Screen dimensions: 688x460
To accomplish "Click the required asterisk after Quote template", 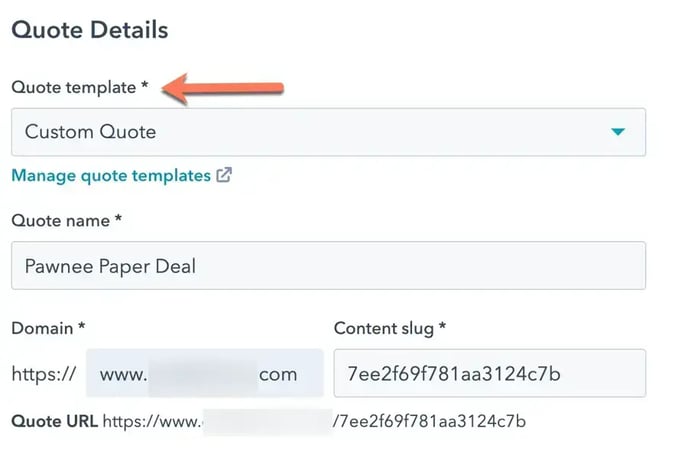I will [x=144, y=84].
